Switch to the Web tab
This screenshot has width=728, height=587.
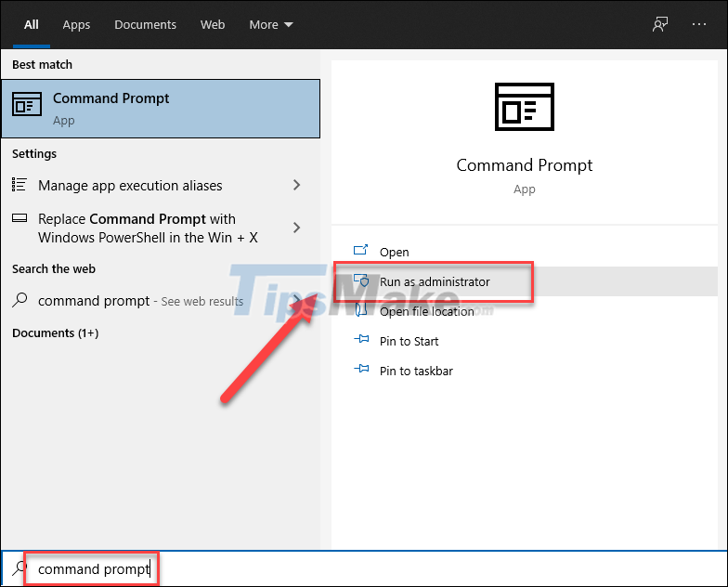(213, 24)
